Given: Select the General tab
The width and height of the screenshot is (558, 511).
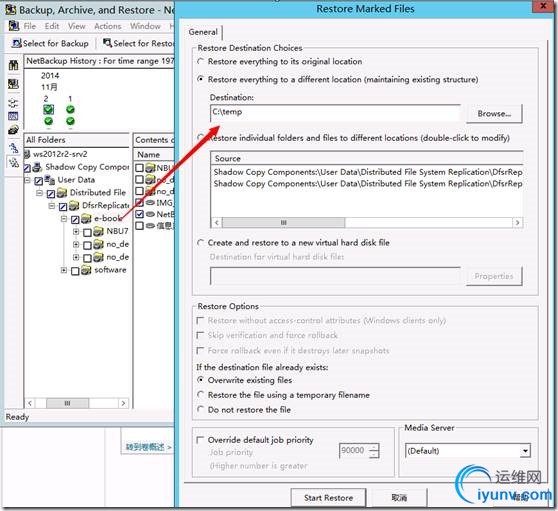Looking at the screenshot, I should 203,32.
